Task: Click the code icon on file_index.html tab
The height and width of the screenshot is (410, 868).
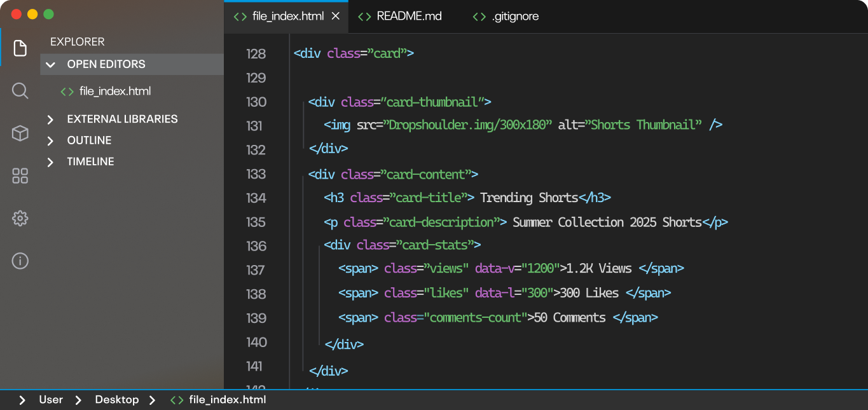Action: (x=240, y=17)
